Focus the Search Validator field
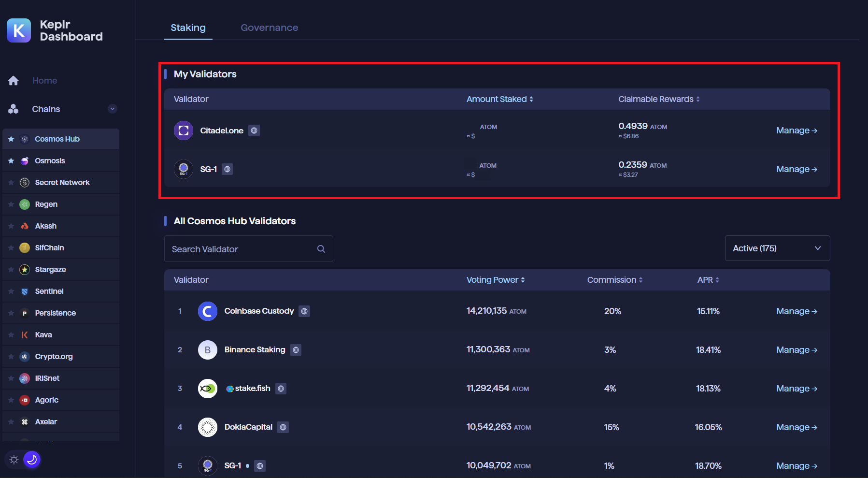Image resolution: width=868 pixels, height=478 pixels. click(x=248, y=249)
